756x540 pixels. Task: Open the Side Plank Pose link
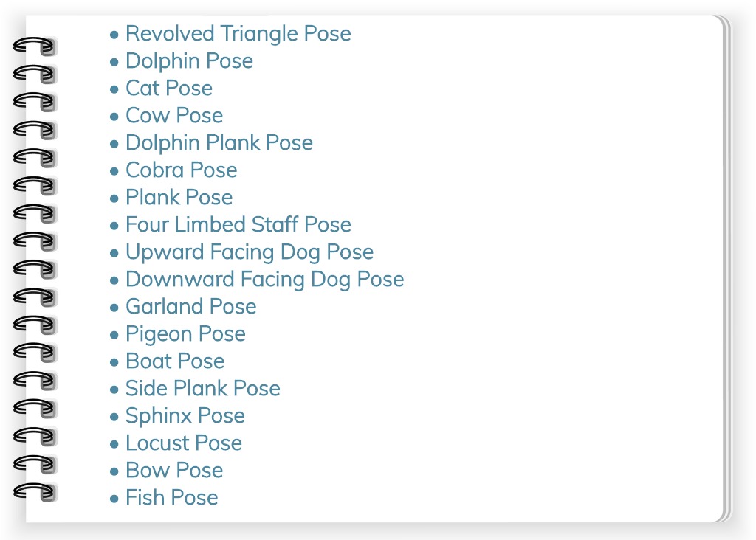pos(202,389)
